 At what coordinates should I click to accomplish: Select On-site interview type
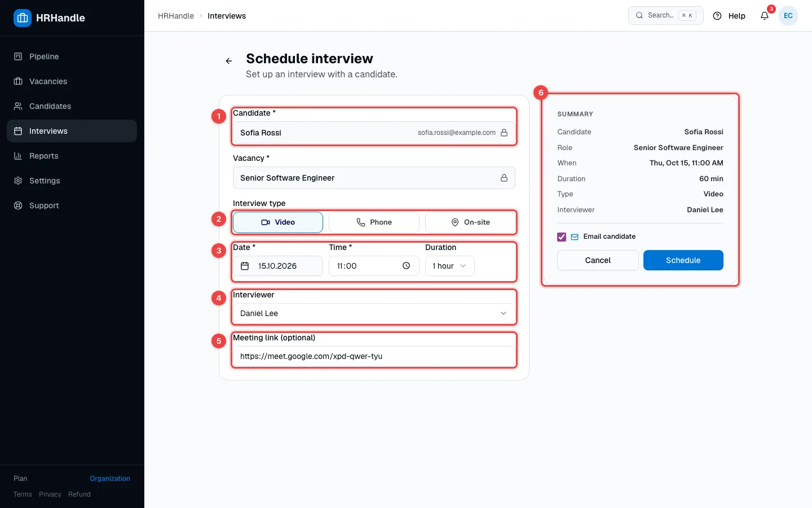(x=470, y=222)
